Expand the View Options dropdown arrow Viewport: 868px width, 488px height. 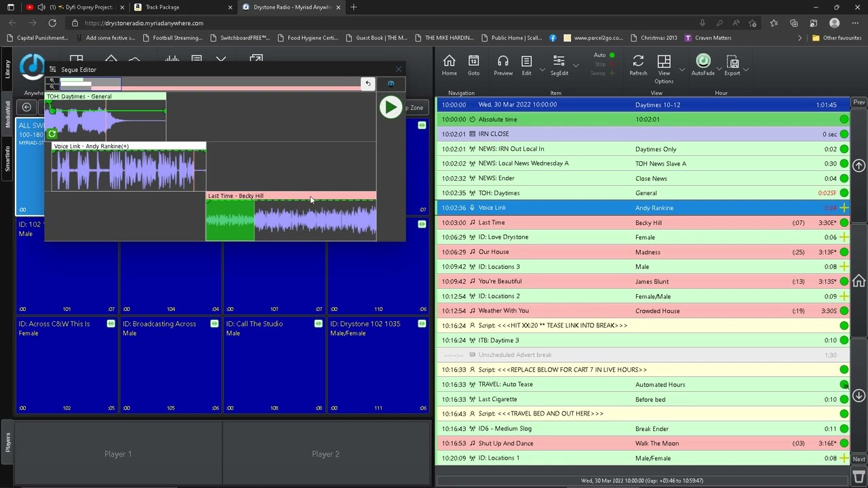pos(681,70)
